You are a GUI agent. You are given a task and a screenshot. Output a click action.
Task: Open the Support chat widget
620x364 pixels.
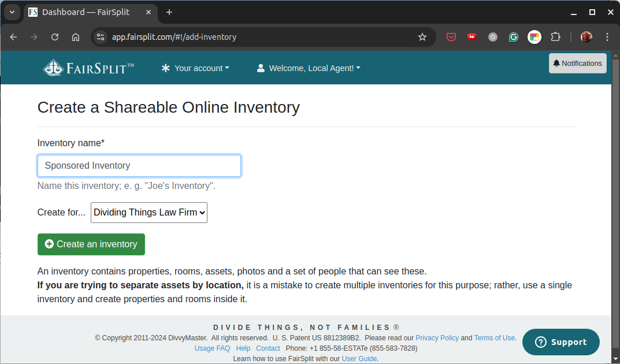coord(560,342)
